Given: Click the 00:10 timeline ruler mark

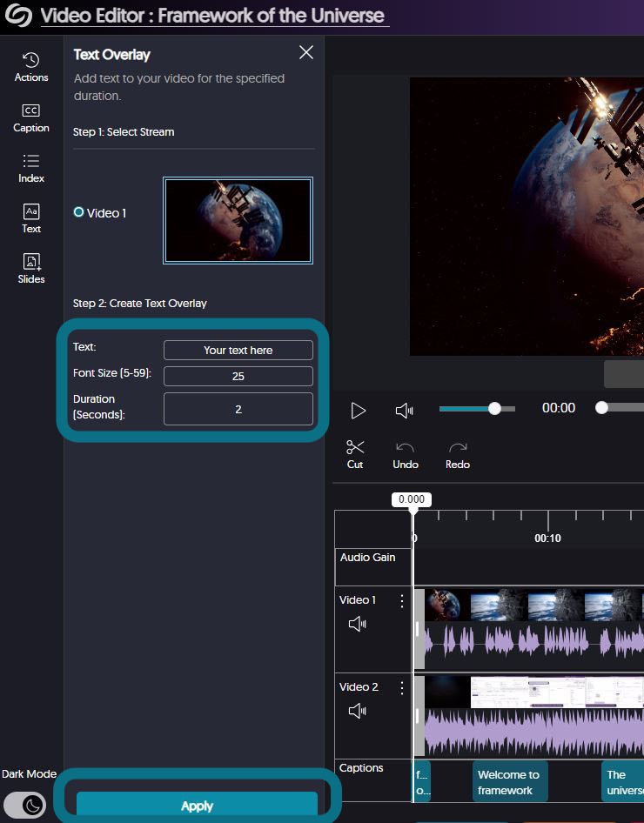Looking at the screenshot, I should [547, 538].
